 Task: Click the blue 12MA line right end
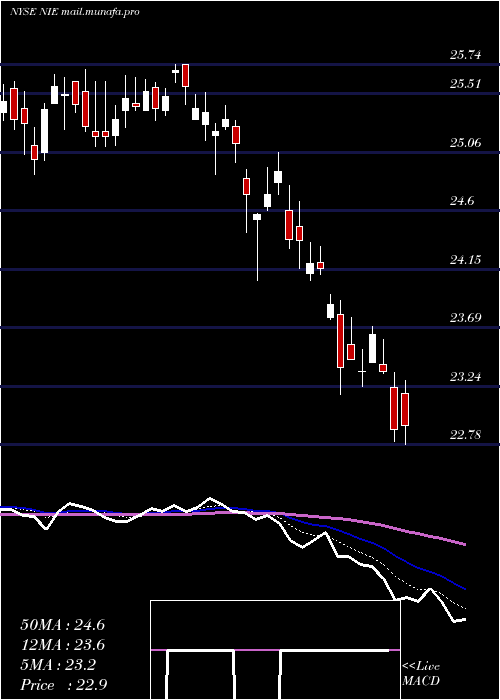click(x=463, y=588)
